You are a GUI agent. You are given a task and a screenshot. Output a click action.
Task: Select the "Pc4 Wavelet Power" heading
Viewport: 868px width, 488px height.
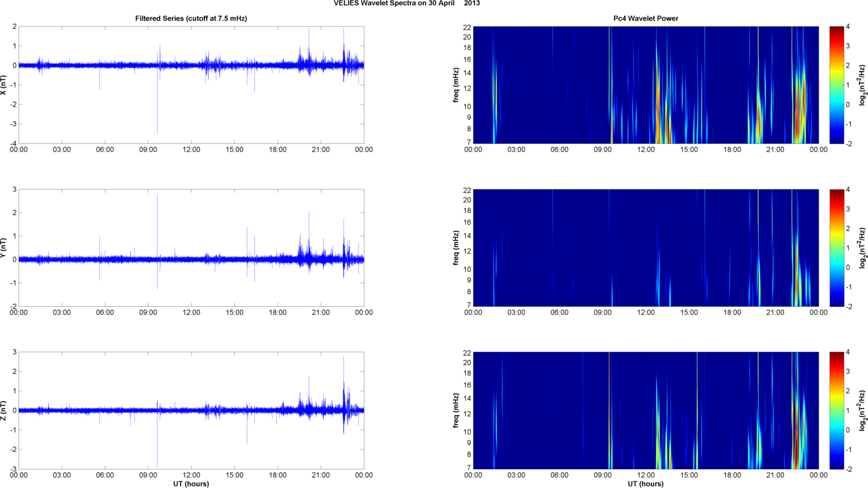[645, 18]
